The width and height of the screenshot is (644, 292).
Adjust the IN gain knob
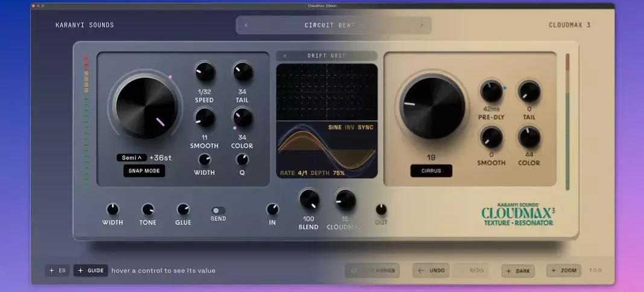(272, 209)
